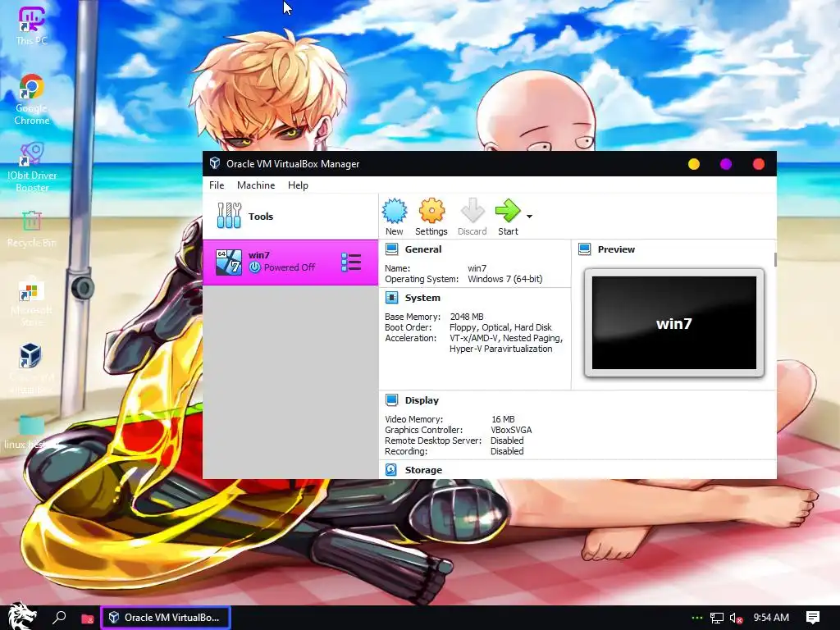
Task: Open Settings for win7 VM
Action: 431,217
